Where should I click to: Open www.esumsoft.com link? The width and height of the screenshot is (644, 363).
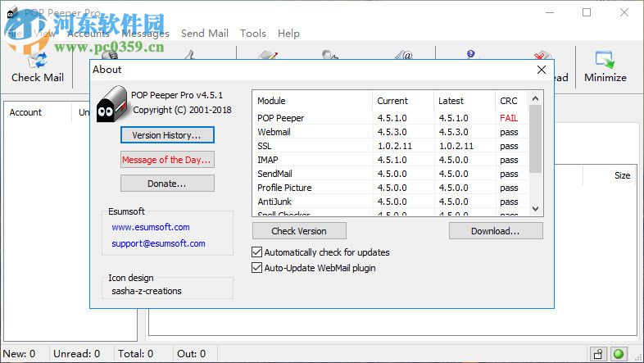[x=151, y=227]
